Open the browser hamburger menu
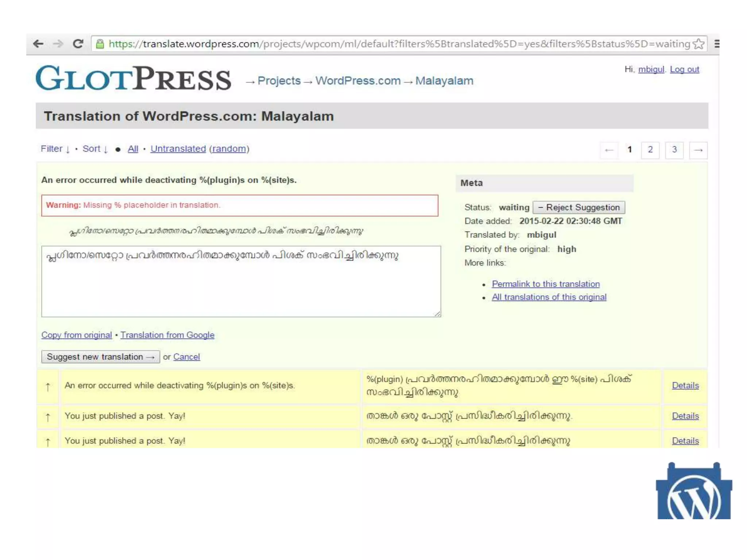 pos(716,44)
